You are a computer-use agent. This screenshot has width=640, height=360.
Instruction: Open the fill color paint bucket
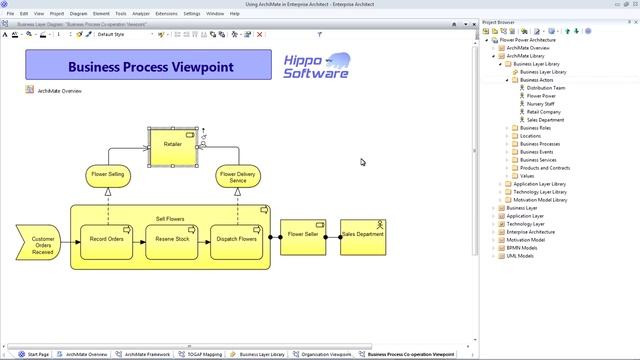[29, 34]
